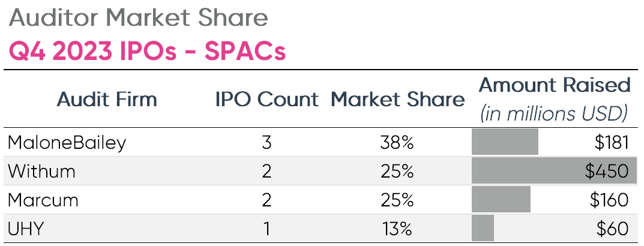Select UHY's short gray amount bar
The height and width of the screenshot is (246, 644).
(483, 228)
